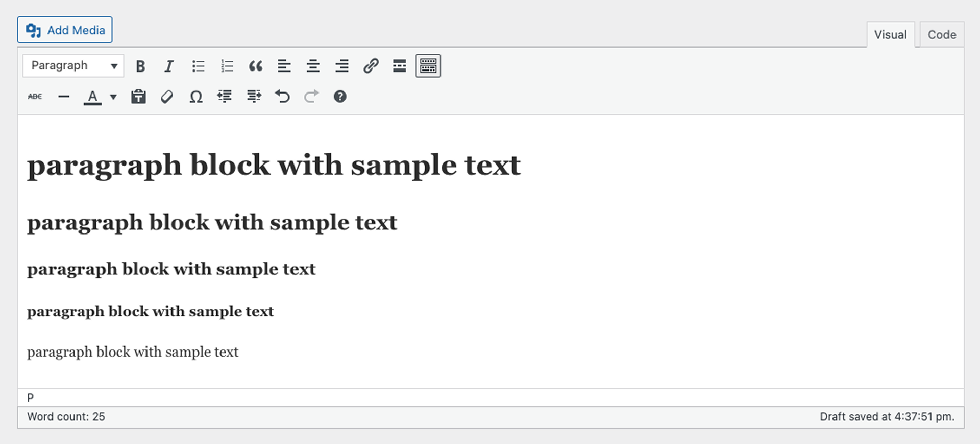Undo the last change
Screen dimensions: 980x444
(x=282, y=97)
